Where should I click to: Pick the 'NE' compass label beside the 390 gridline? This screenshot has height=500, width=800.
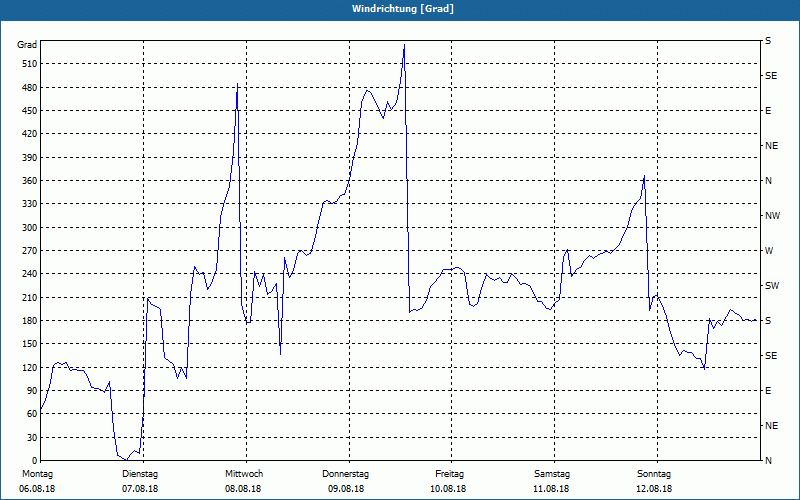click(x=771, y=146)
